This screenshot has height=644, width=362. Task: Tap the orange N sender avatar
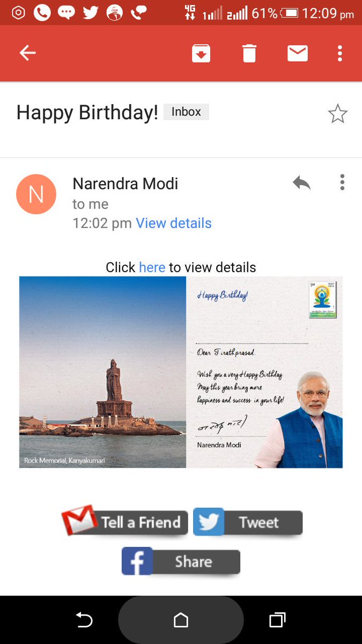pos(36,194)
